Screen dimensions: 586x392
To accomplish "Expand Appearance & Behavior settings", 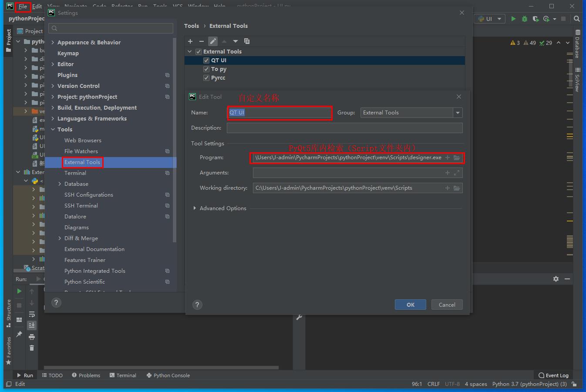I will 53,42.
